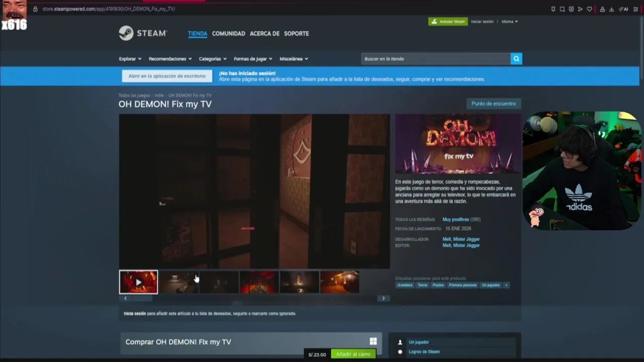This screenshot has width=644, height=362.
Task: Click the magnifier search button
Action: pyautogui.click(x=516, y=59)
